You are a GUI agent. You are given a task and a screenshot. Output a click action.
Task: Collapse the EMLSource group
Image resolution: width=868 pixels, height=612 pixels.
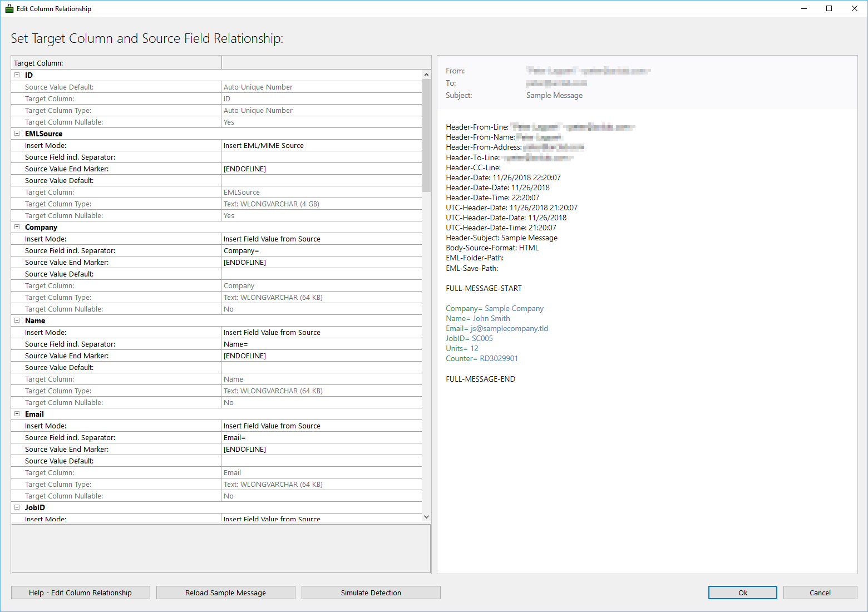coord(17,134)
